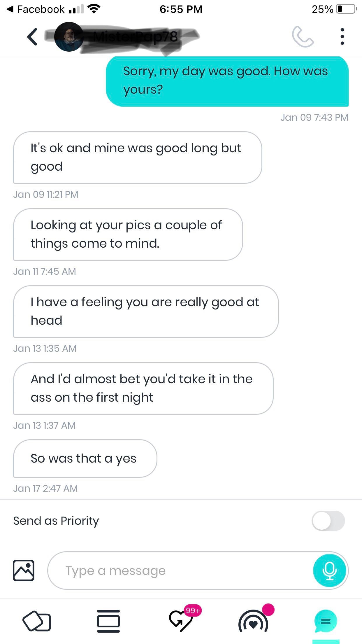Focus the Type a message field
The image size is (362, 644).
coord(181,570)
